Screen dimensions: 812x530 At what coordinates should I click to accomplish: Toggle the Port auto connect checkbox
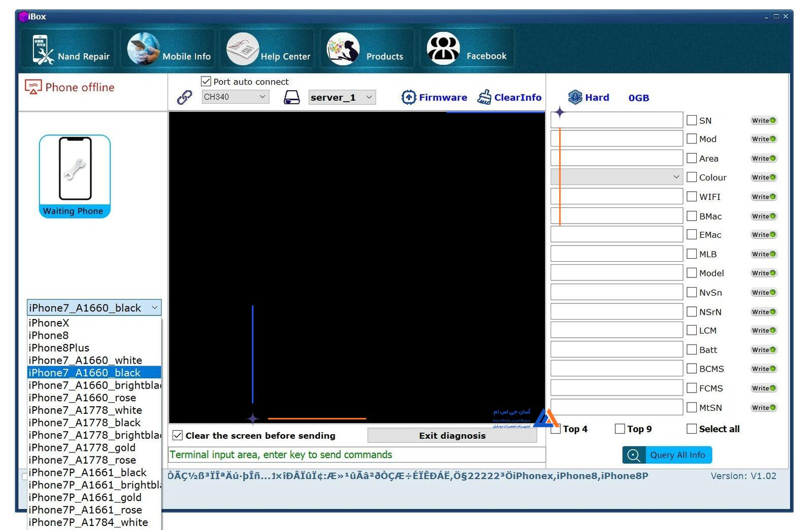tap(206, 81)
